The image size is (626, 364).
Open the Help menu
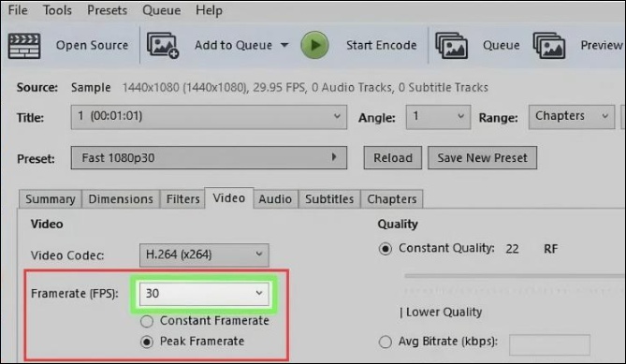[209, 10]
